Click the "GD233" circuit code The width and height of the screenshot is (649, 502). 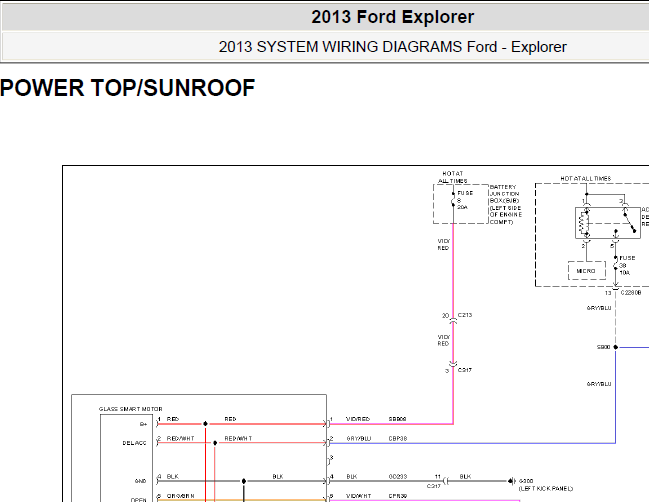[398, 476]
